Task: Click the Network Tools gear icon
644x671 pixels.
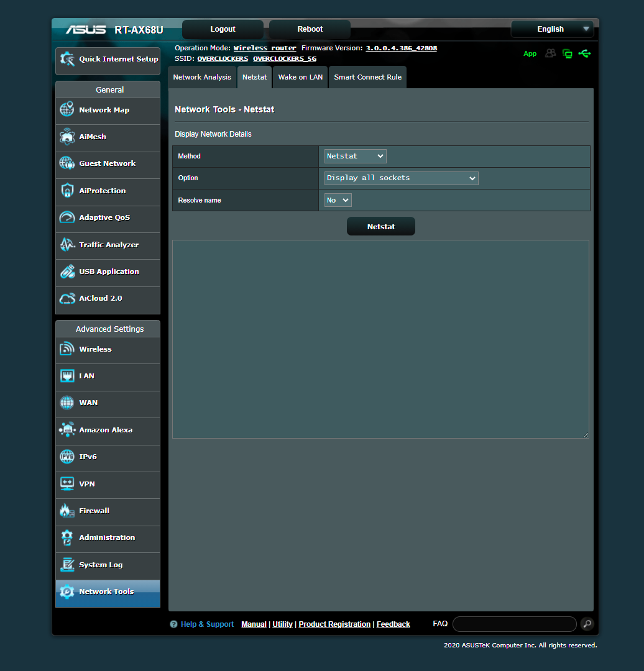Action: click(x=67, y=591)
